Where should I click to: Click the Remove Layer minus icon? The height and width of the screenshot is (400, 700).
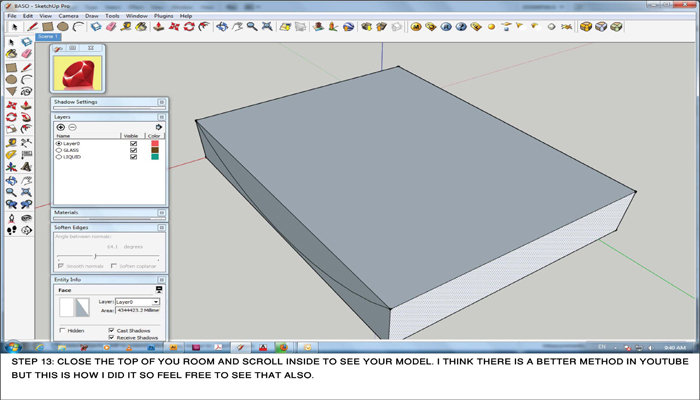click(x=72, y=127)
